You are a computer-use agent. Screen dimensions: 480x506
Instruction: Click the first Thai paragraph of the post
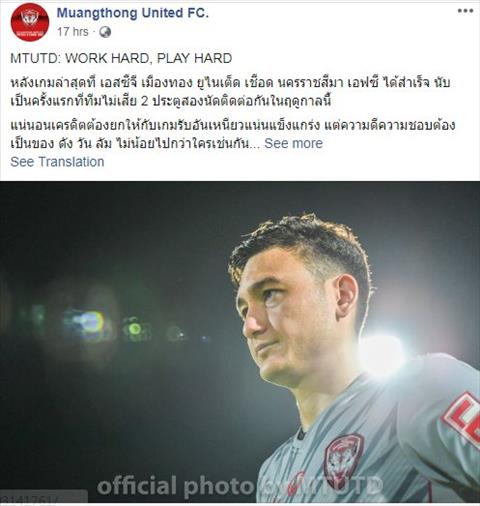[x=230, y=92]
